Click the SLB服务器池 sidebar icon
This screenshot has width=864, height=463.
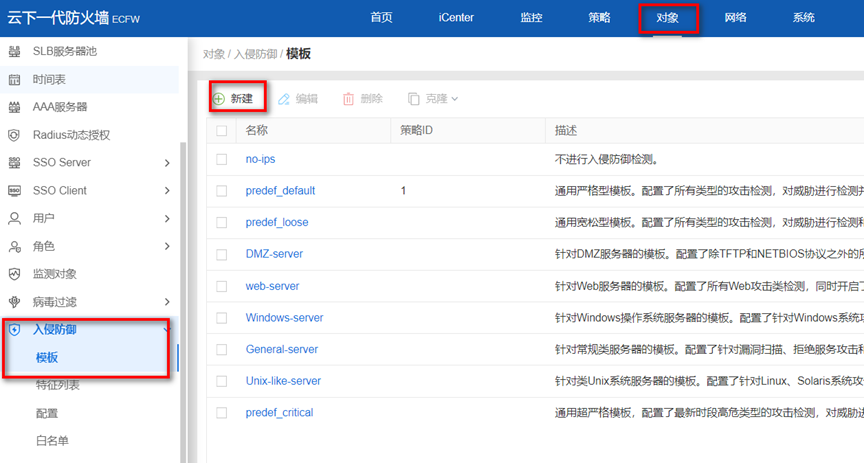pos(14,51)
